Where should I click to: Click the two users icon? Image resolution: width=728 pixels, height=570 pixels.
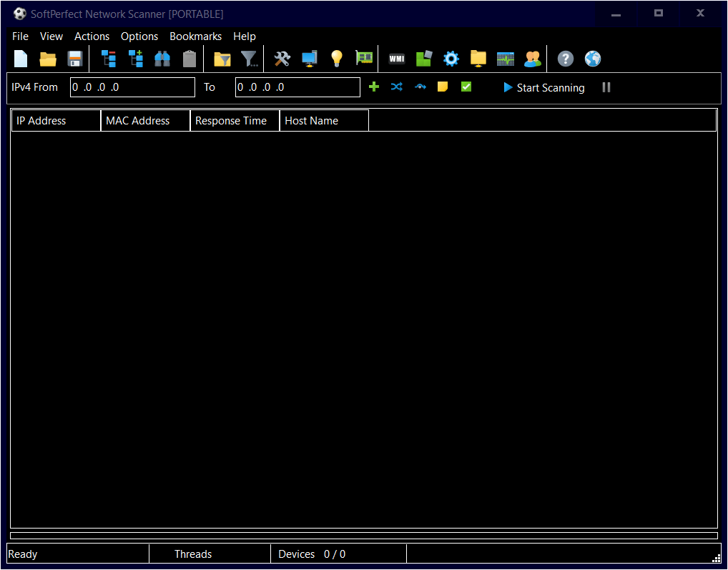click(x=533, y=59)
